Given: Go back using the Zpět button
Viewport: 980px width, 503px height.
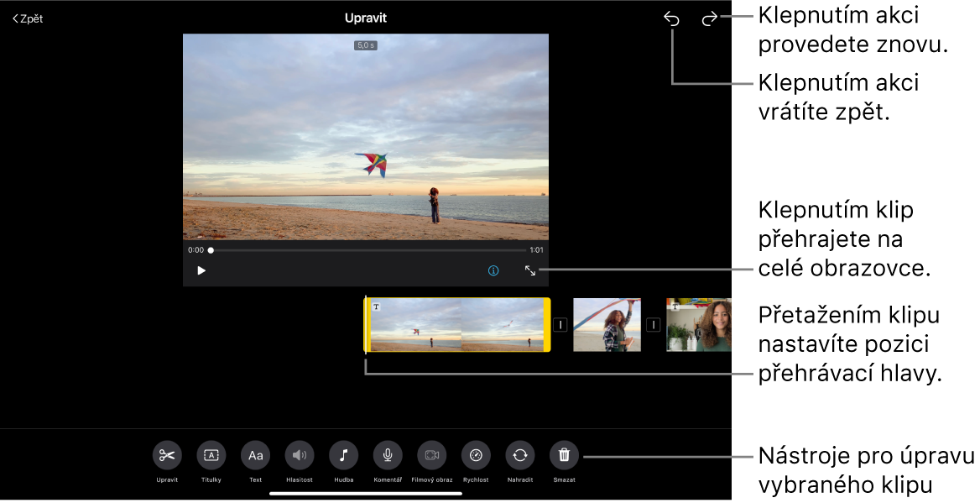Looking at the screenshot, I should (x=28, y=18).
